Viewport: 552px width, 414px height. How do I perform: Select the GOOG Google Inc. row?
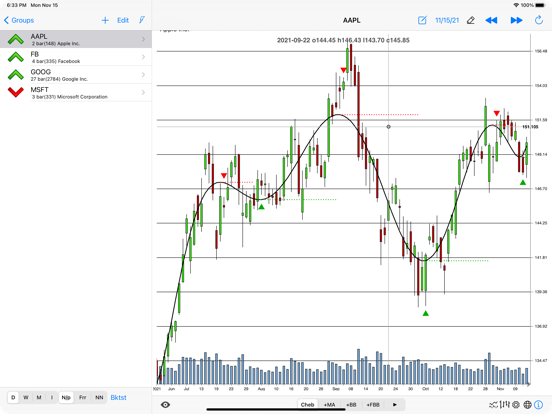click(x=76, y=75)
